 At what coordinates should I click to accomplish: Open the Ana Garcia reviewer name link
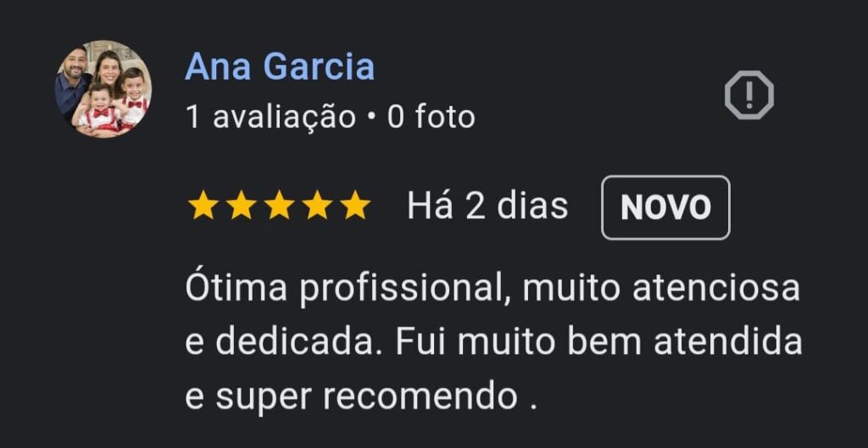click(x=280, y=67)
